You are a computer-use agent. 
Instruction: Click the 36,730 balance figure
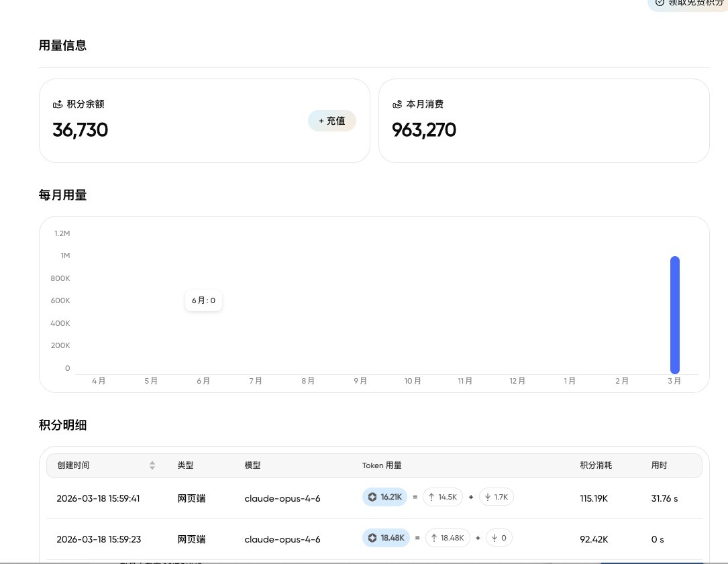pos(81,130)
